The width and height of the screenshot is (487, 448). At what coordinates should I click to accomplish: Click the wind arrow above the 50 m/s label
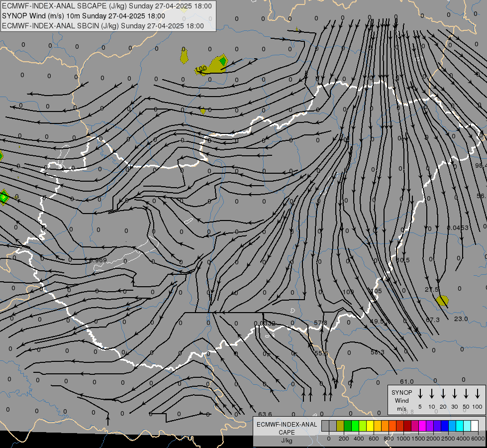pyautogui.click(x=466, y=394)
